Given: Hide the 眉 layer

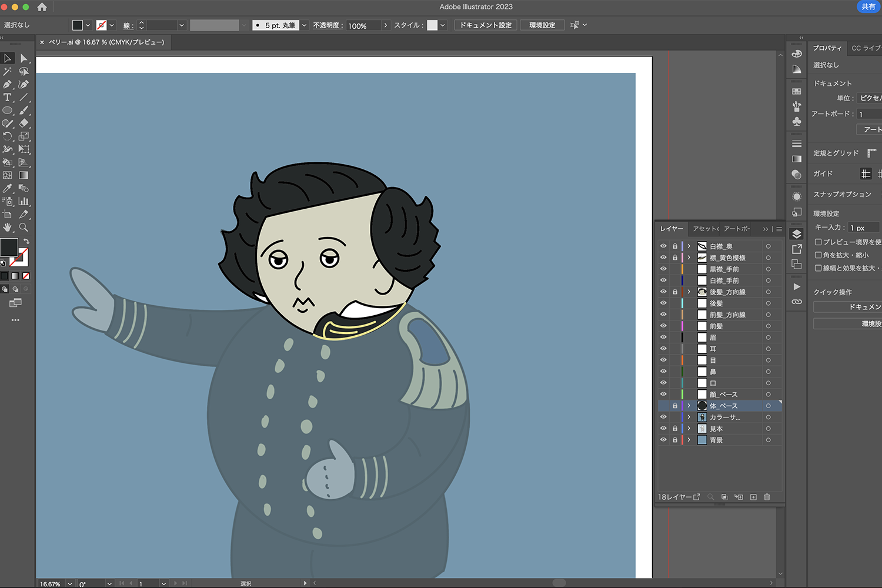Looking at the screenshot, I should pyautogui.click(x=663, y=338).
